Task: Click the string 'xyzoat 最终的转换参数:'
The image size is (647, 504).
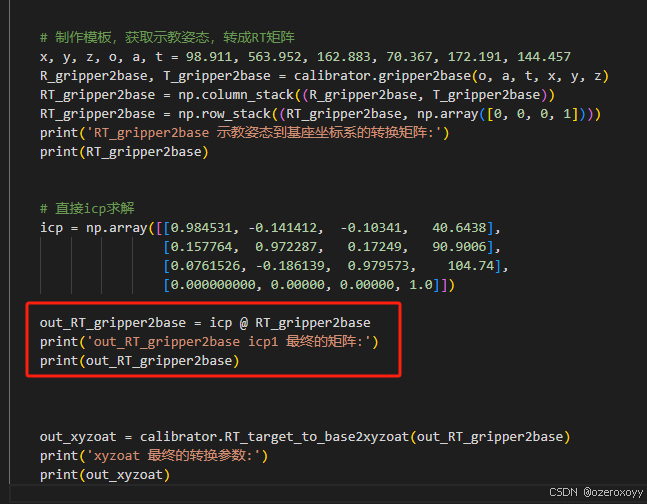Action: [x=173, y=456]
